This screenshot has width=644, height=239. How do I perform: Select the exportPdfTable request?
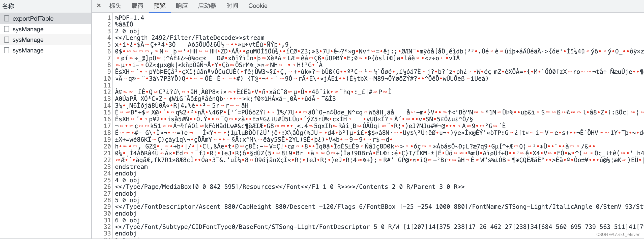coord(46,18)
